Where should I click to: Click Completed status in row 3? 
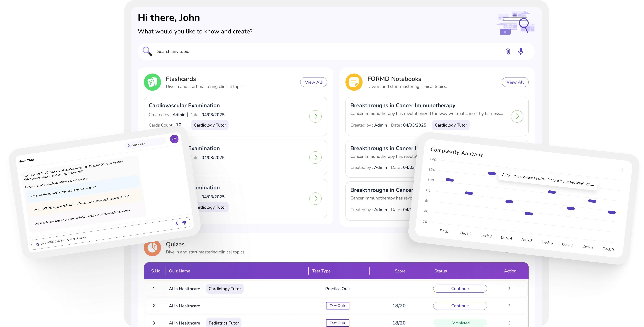(x=460, y=323)
